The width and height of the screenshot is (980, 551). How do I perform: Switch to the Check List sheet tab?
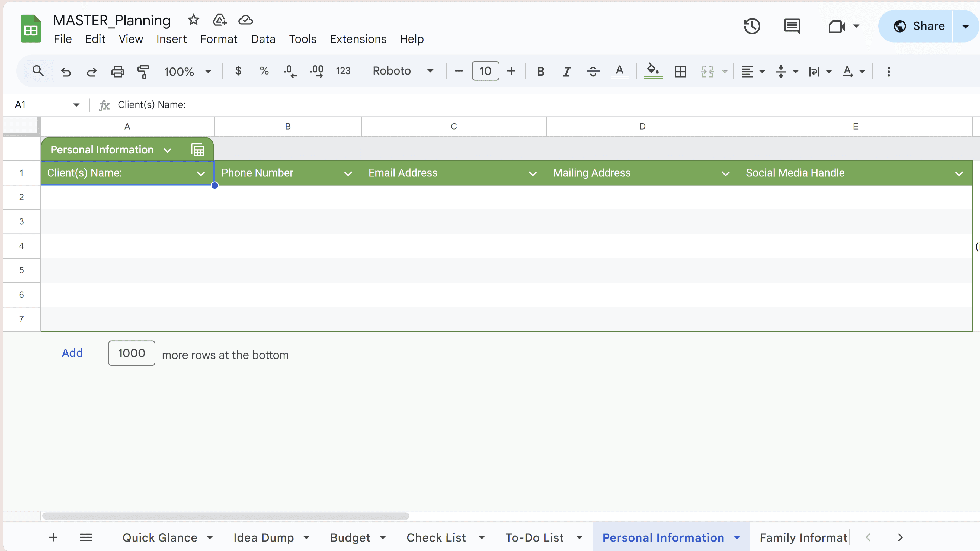point(436,538)
